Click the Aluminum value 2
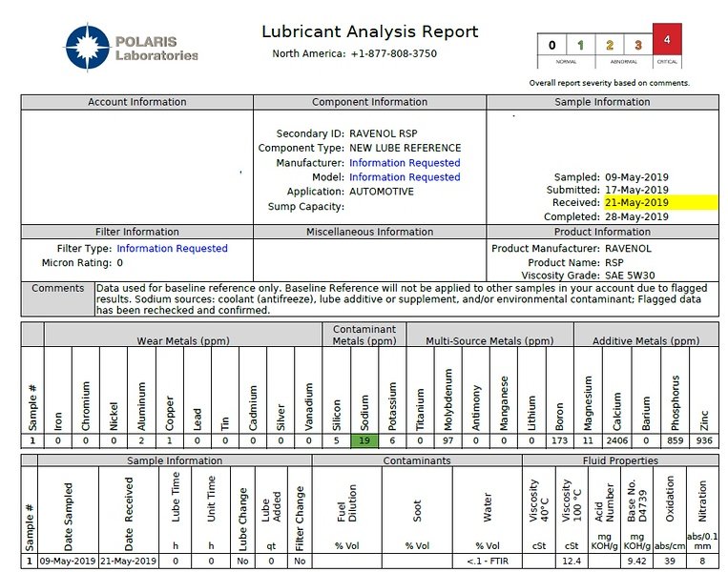 point(141,440)
